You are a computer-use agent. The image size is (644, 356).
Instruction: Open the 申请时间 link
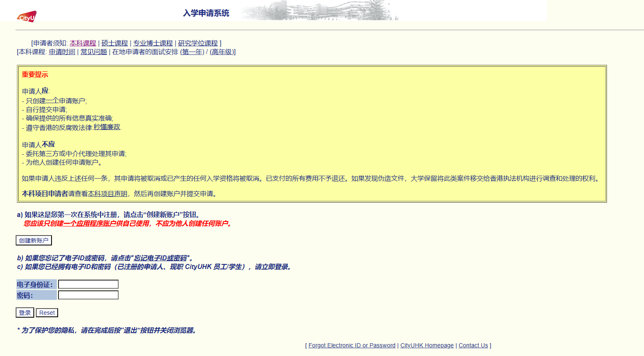(x=62, y=52)
